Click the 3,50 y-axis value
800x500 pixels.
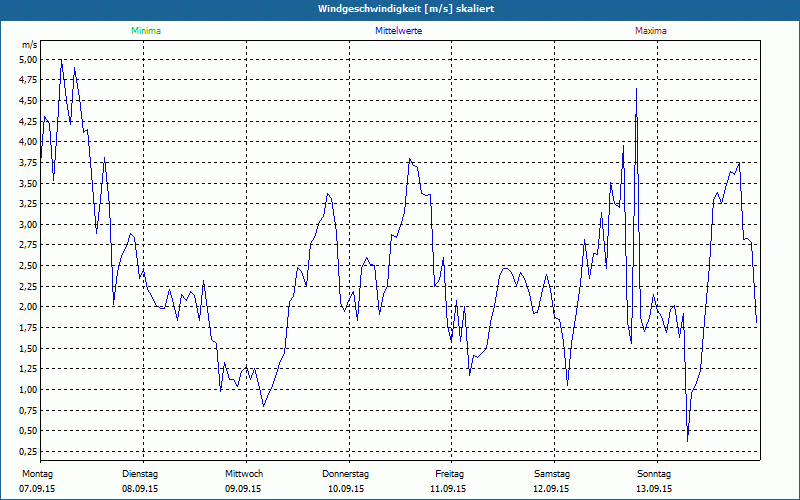29,183
